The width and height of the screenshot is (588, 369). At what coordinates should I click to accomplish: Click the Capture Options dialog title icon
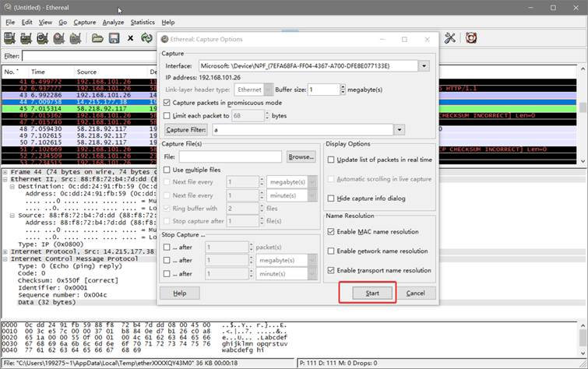click(164, 39)
